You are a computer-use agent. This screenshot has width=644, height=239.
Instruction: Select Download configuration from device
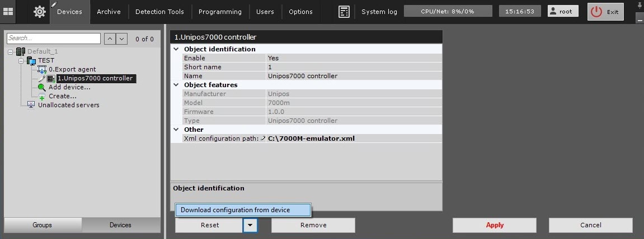[x=243, y=210]
